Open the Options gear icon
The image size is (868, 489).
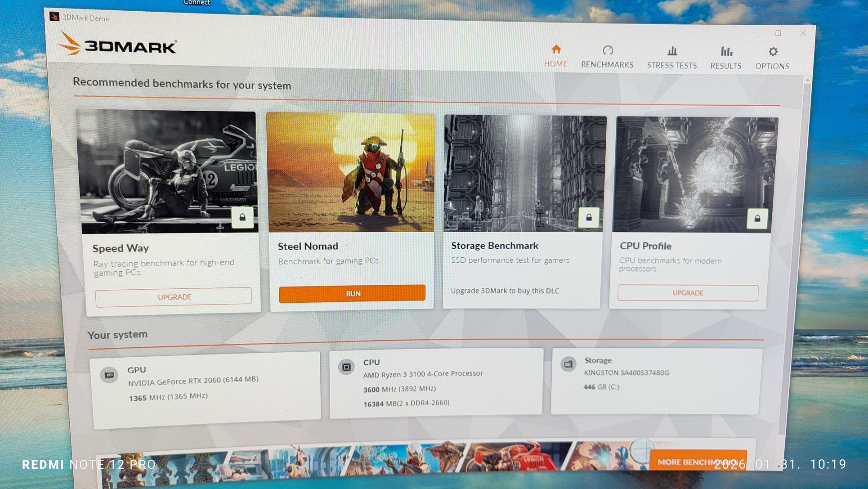(x=773, y=52)
